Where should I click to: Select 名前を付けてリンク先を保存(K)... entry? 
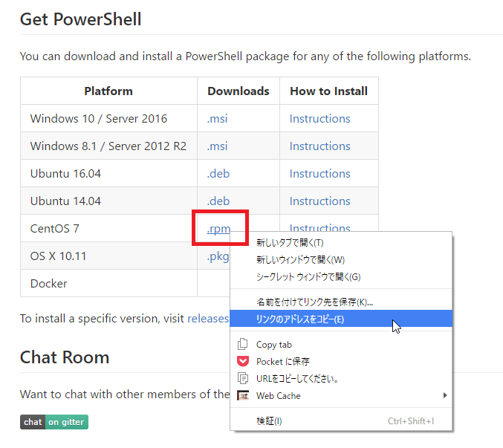point(341,302)
